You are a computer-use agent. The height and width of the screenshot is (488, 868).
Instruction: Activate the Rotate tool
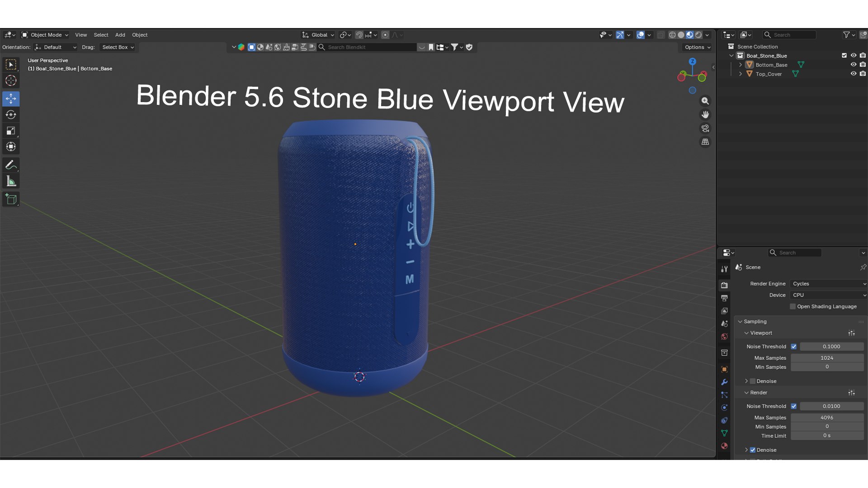click(x=11, y=115)
